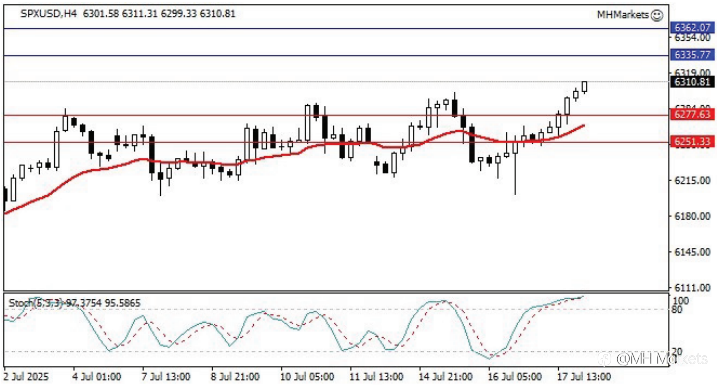Click the stochastic 20 level label
The width and height of the screenshot is (717, 387).
[677, 352]
